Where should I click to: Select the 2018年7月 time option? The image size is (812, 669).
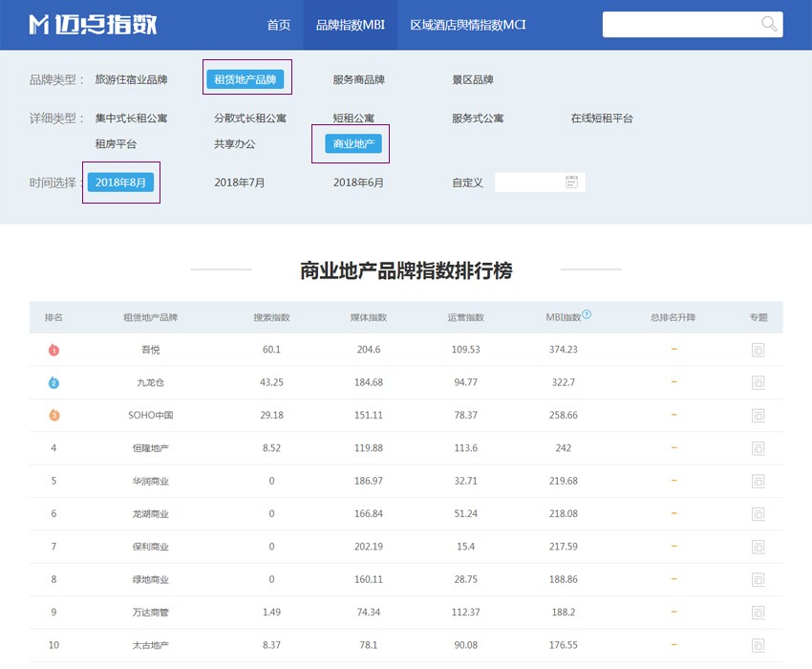(239, 183)
